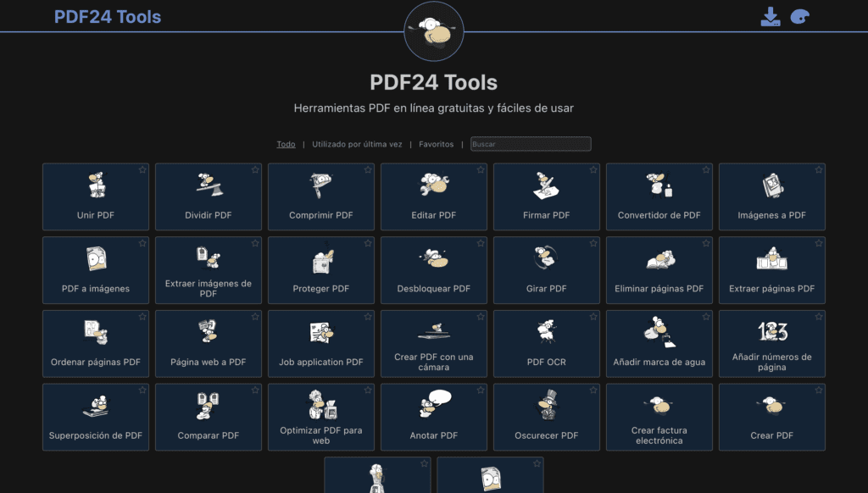This screenshot has width=868, height=493.
Task: Open the Dividir PDF tool icon
Action: 209,185
